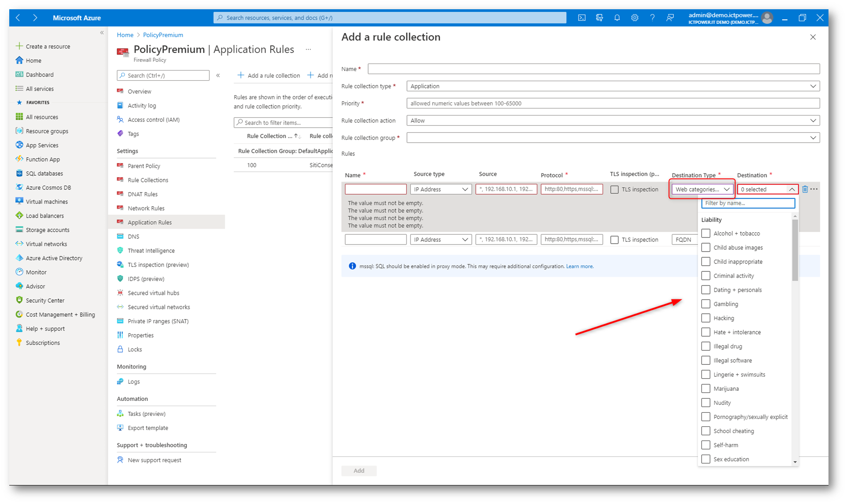Image resolution: width=847 pixels, height=504 pixels.
Task: Open Threat Intelligence in Settings menu
Action: (151, 250)
